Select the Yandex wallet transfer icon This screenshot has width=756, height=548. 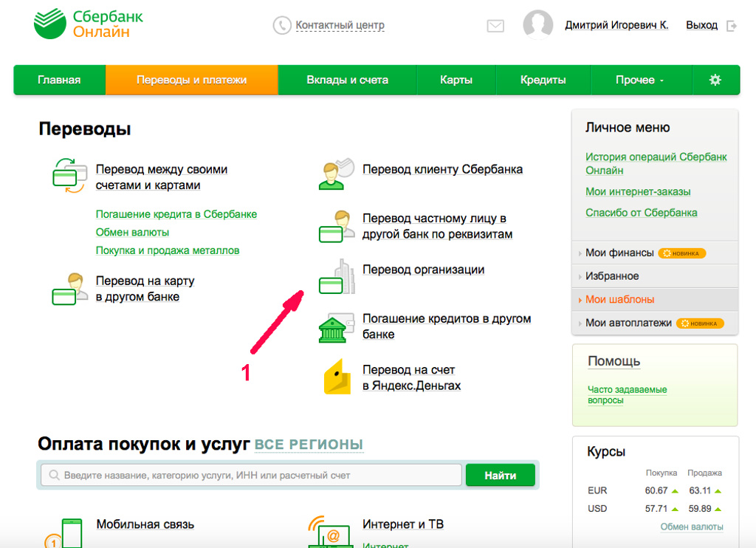(337, 377)
